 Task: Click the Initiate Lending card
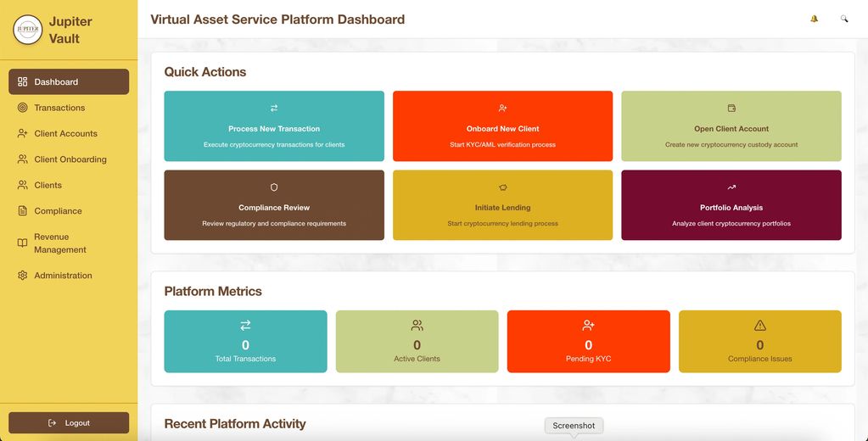tap(502, 205)
